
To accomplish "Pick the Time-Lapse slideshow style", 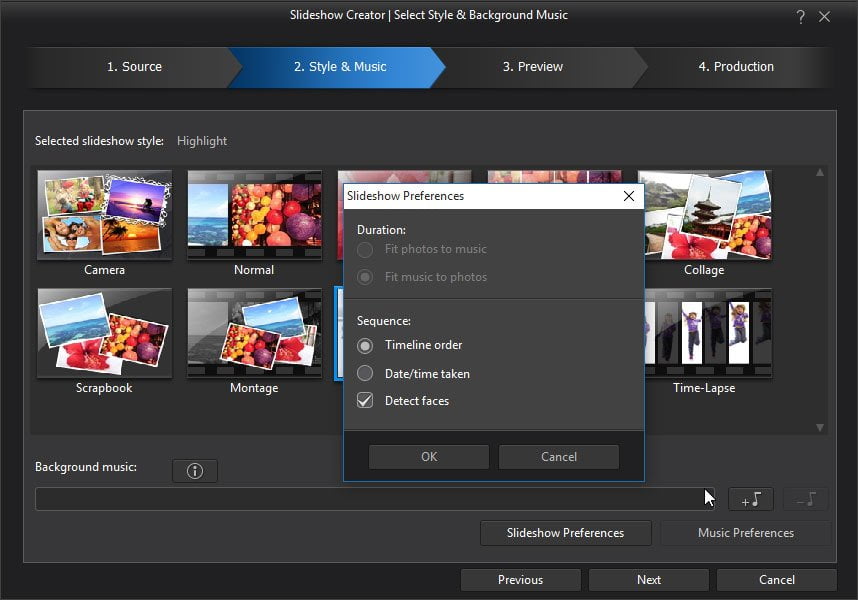I will 708,333.
